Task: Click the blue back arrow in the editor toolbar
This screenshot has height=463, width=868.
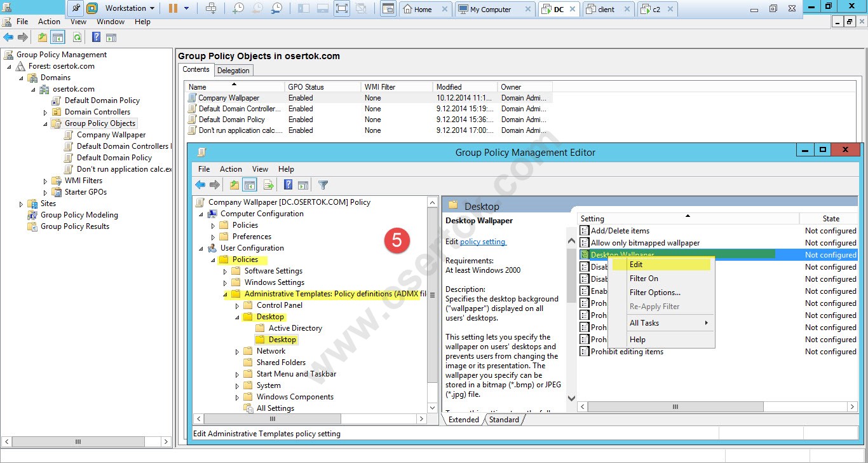Action: (x=201, y=184)
